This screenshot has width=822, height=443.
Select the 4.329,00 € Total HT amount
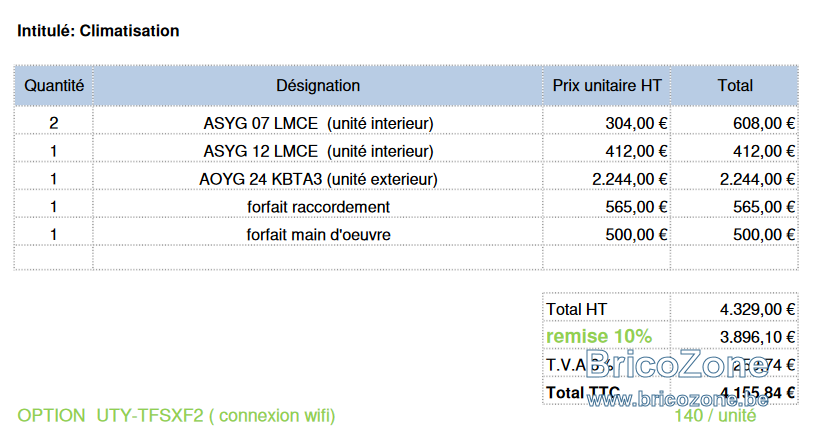tap(757, 308)
